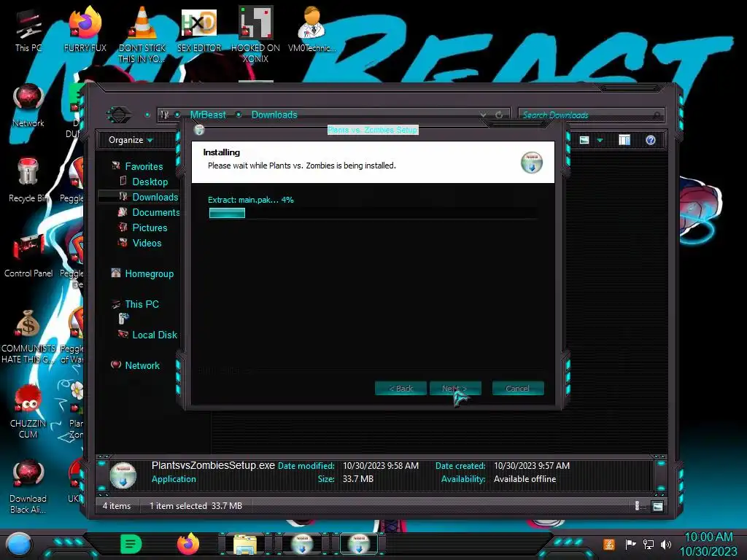Click the Date modified value 10/30/2023 9:58 AM
This screenshot has height=560, width=747.
point(381,466)
